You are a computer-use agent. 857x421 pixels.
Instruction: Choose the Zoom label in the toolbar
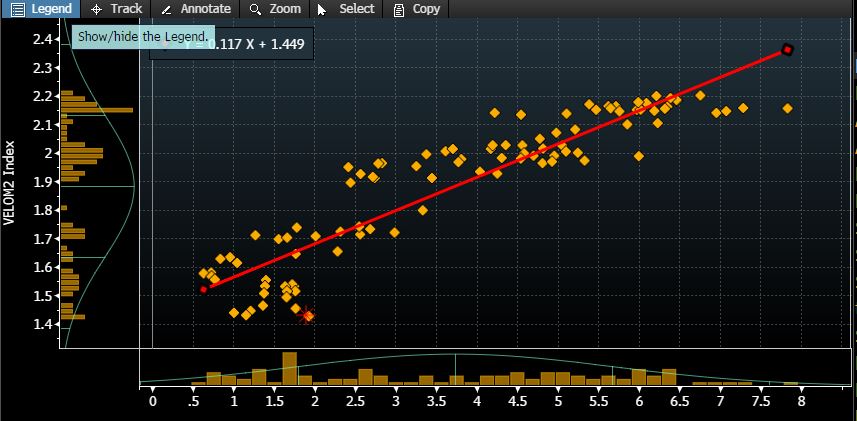click(x=284, y=9)
